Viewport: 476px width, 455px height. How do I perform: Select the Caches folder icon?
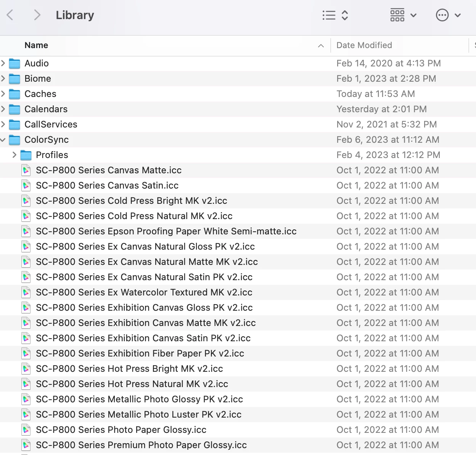14,94
